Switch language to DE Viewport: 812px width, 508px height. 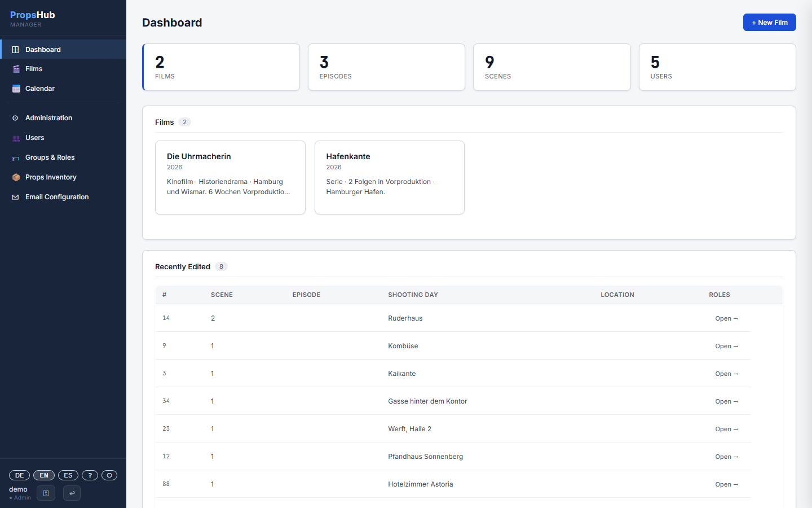(19, 475)
